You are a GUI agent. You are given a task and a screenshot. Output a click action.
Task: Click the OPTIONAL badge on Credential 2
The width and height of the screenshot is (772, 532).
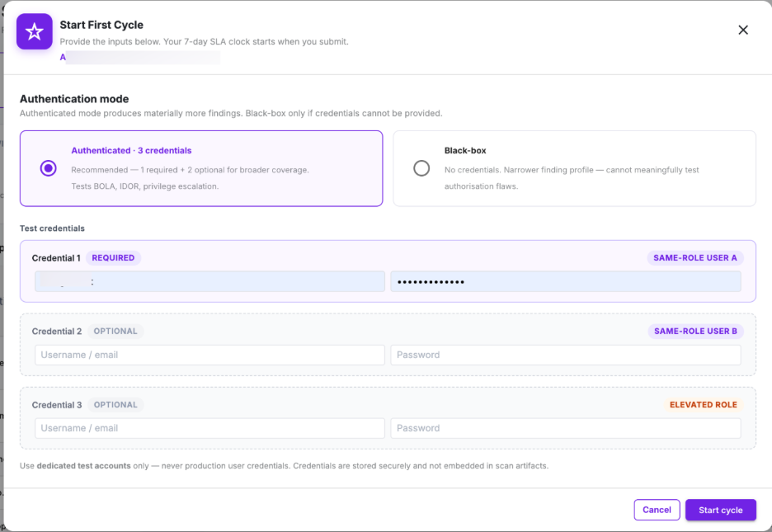click(x=115, y=332)
